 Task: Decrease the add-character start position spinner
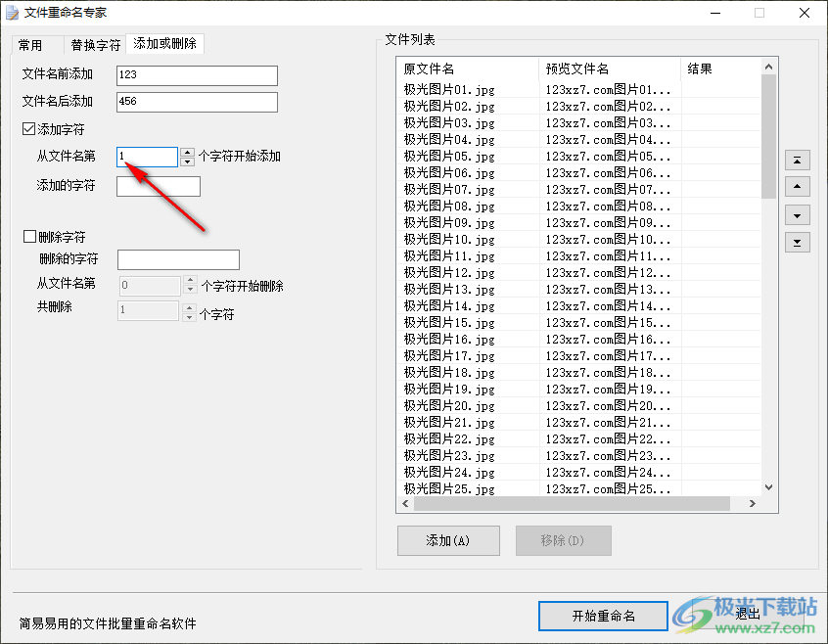click(188, 161)
